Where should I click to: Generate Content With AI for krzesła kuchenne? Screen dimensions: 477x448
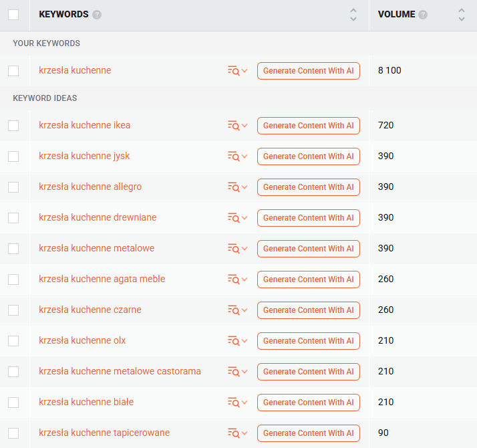[x=309, y=71]
